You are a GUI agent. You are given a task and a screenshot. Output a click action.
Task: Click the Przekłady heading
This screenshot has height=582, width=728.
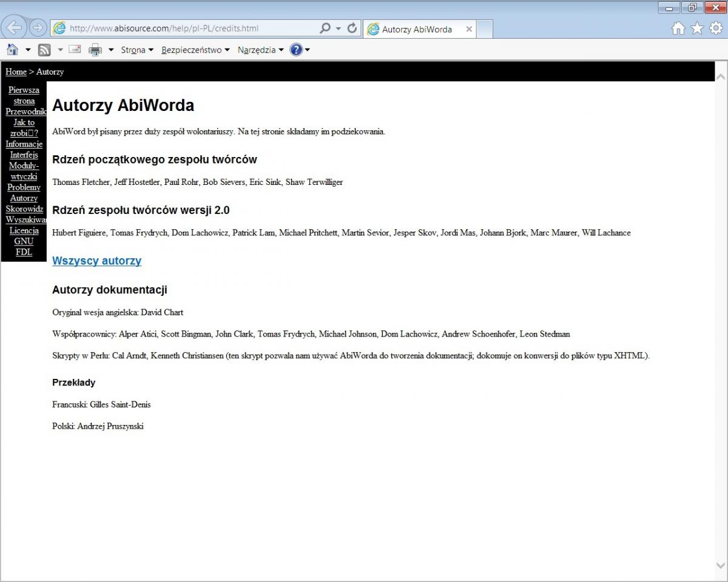tap(73, 383)
